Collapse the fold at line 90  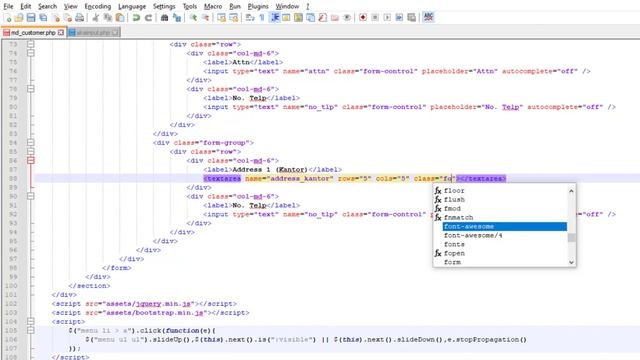coord(31,196)
